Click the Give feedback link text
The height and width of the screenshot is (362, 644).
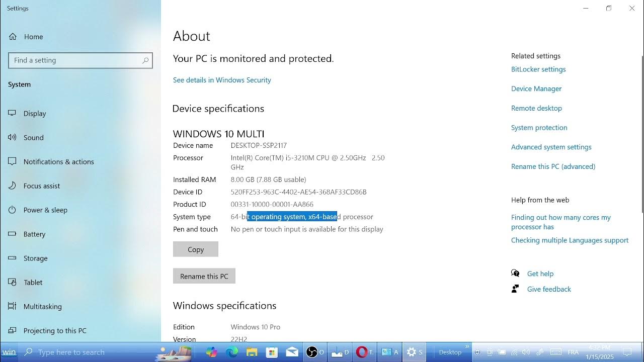(x=549, y=289)
